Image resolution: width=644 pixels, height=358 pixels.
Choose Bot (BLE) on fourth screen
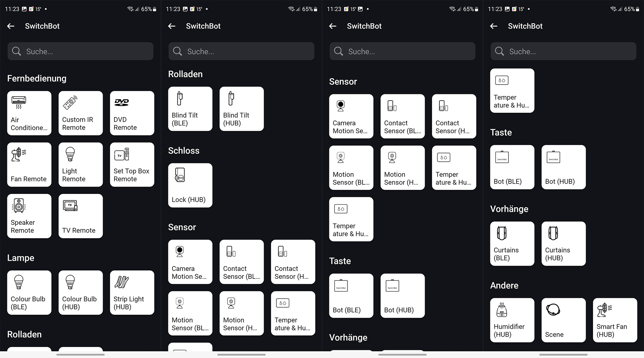click(512, 167)
